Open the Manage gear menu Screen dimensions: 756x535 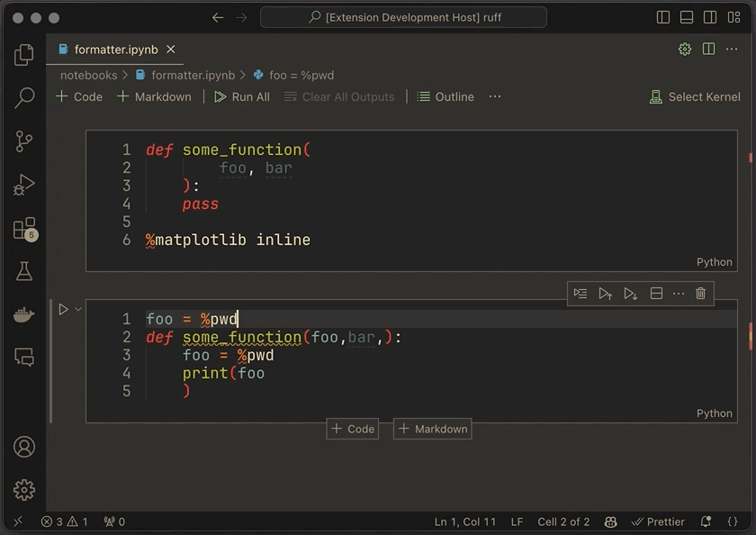[x=23, y=490]
